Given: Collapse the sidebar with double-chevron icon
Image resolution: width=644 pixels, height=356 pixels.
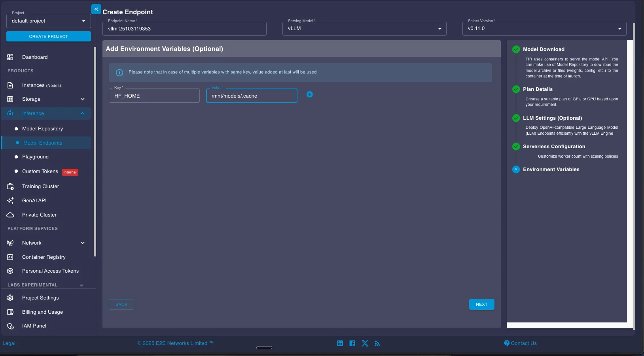Looking at the screenshot, I should click(96, 9).
